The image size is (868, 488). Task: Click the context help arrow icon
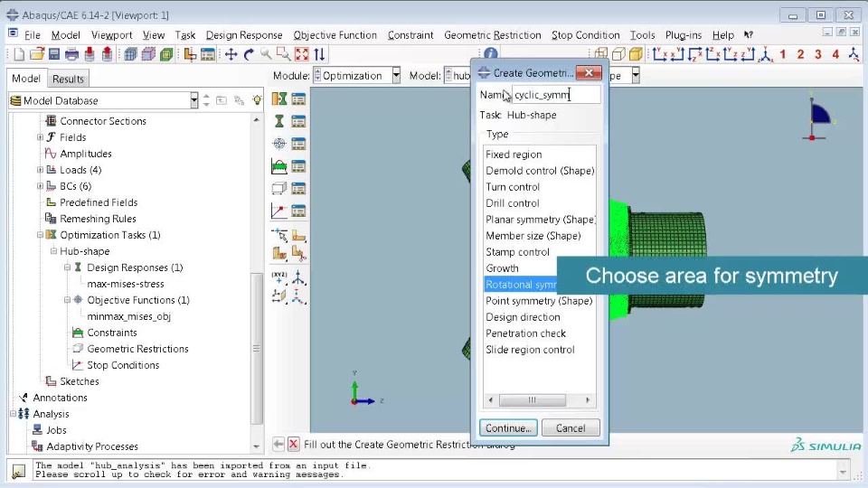(749, 35)
